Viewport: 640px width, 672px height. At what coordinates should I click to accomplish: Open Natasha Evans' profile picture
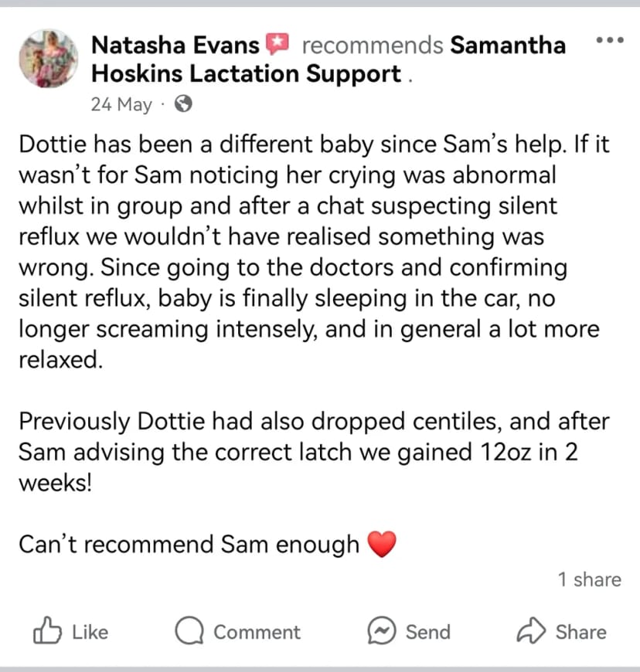pyautogui.click(x=49, y=58)
